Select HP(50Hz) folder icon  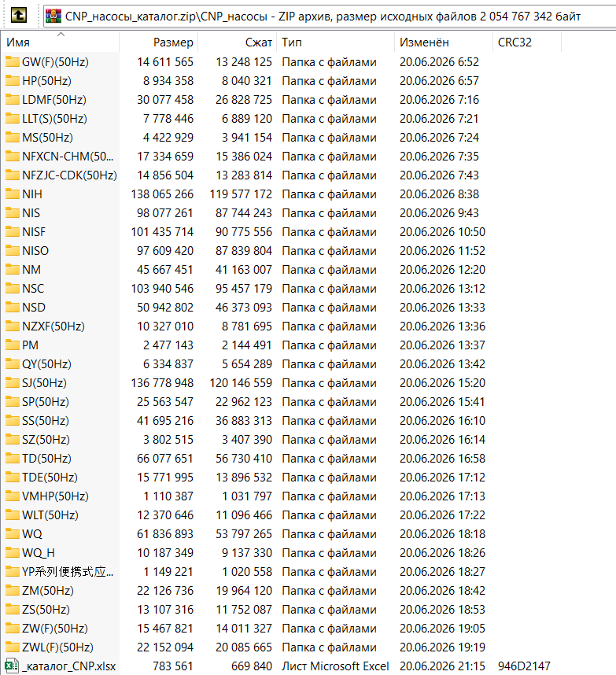(x=13, y=81)
